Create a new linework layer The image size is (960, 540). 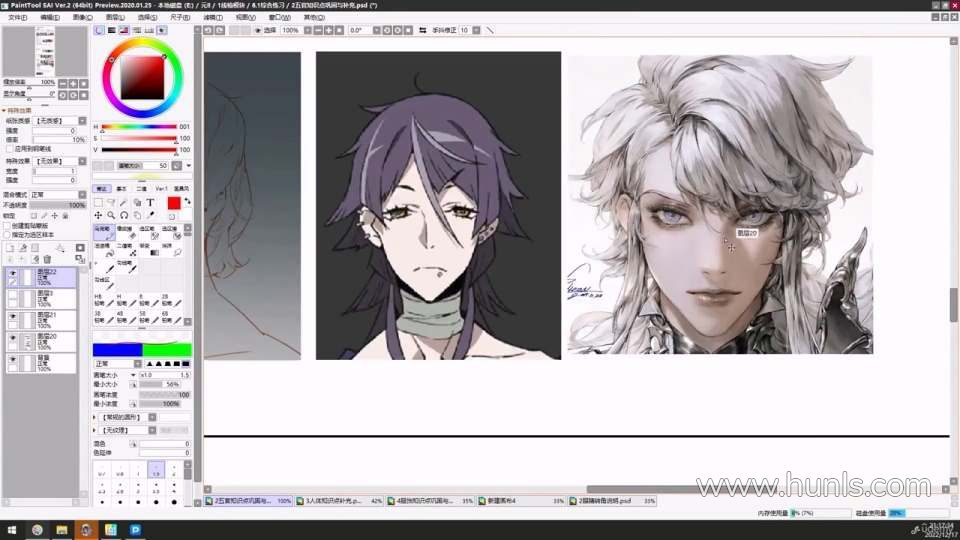coord(23,248)
